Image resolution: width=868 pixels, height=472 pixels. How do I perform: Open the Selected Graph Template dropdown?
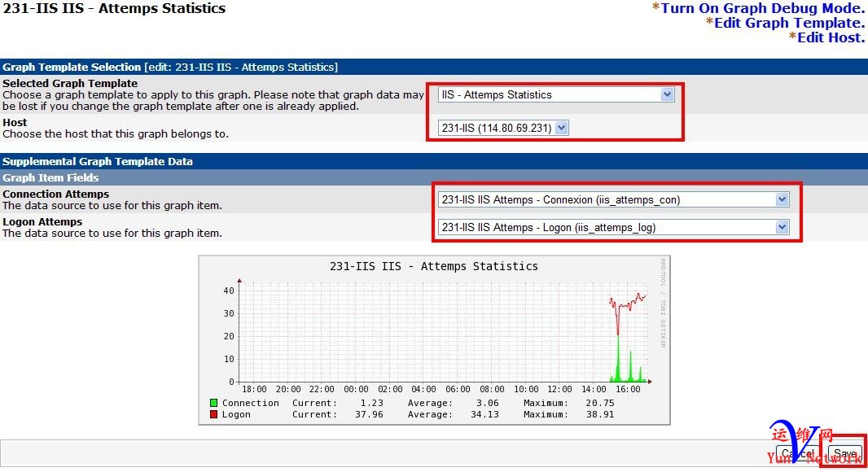coord(556,94)
